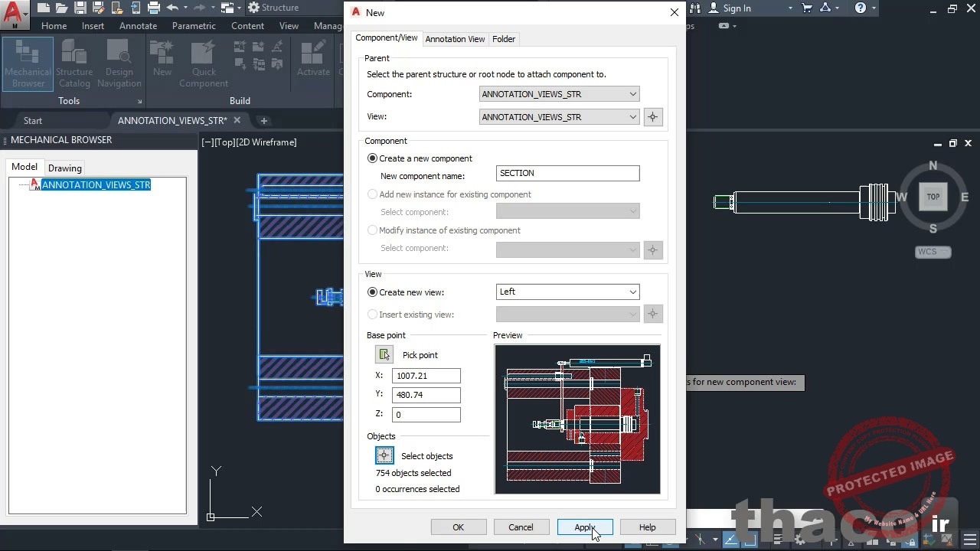
Task: Click the [2D Wireframe] visual style label
Action: (x=266, y=142)
